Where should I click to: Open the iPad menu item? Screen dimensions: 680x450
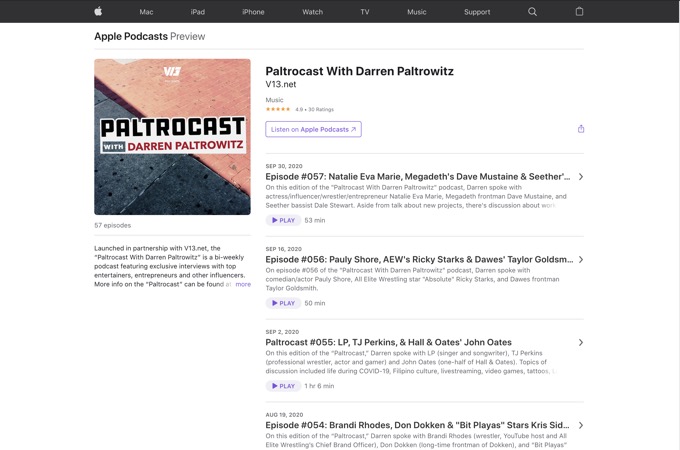[x=198, y=12]
